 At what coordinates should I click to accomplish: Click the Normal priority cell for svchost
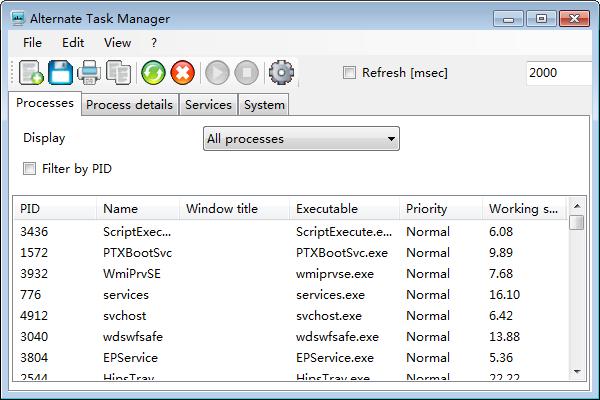(x=428, y=316)
